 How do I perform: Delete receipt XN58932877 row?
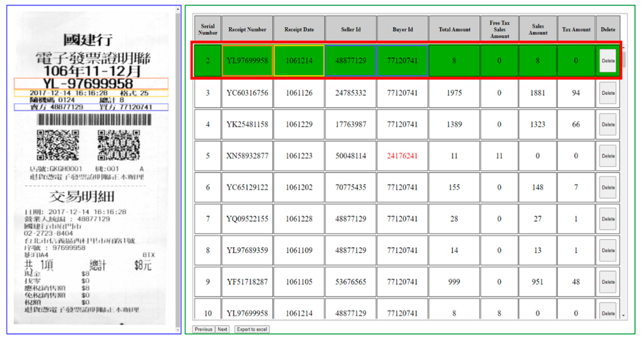pos(608,156)
